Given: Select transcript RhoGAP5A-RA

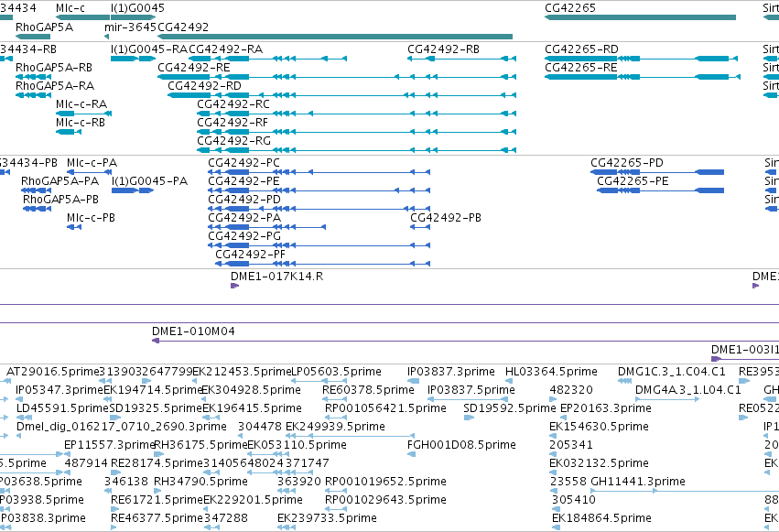Looking at the screenshot, I should [x=33, y=95].
